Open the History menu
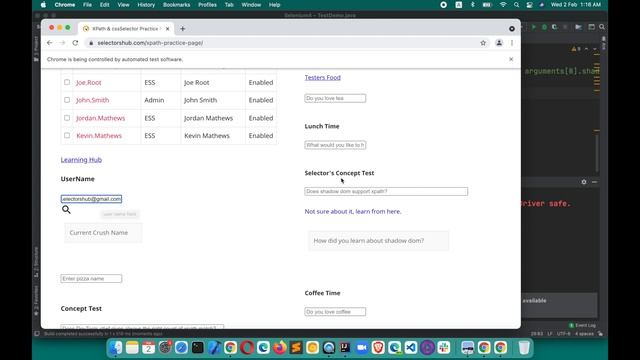Image resolution: width=640 pixels, height=360 pixels. (146, 5)
